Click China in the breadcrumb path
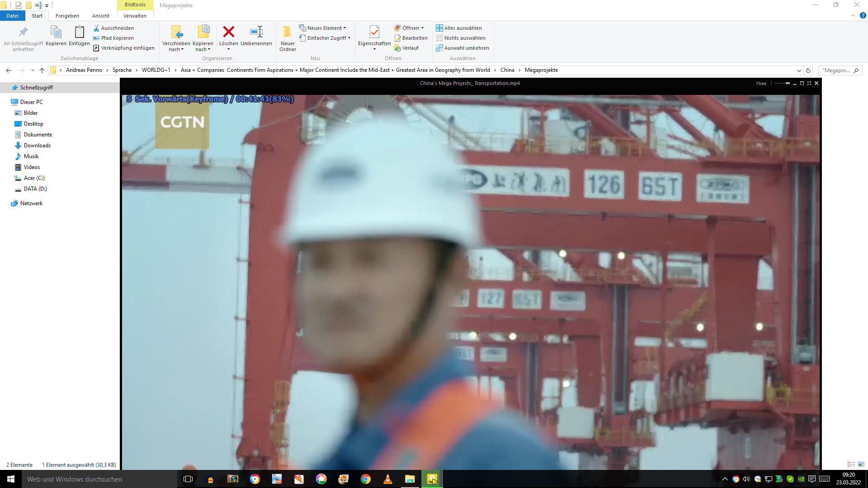 (507, 70)
